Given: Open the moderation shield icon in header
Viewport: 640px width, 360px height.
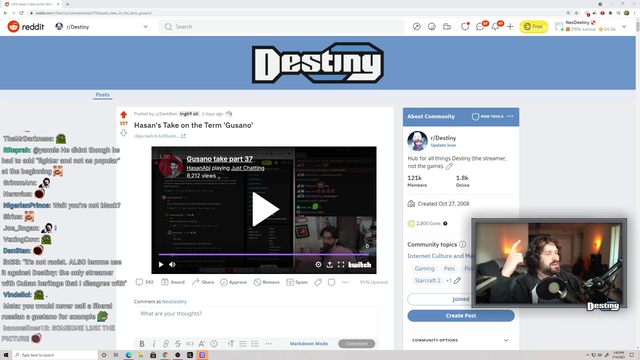Looking at the screenshot, I should [465, 27].
